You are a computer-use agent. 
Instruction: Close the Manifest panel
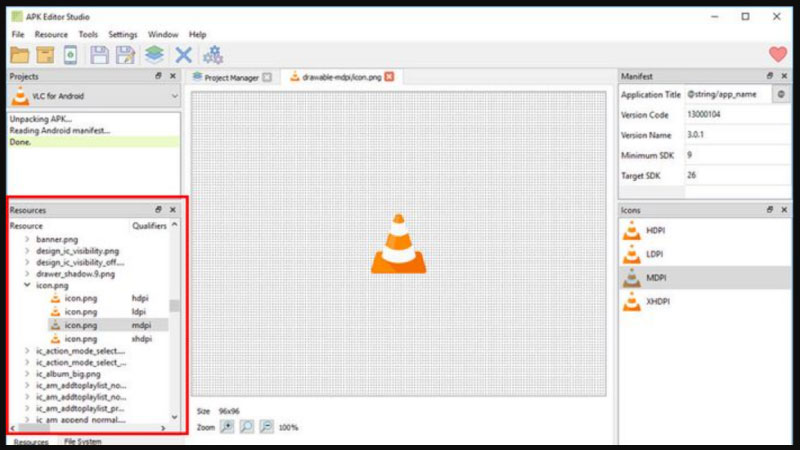click(784, 76)
